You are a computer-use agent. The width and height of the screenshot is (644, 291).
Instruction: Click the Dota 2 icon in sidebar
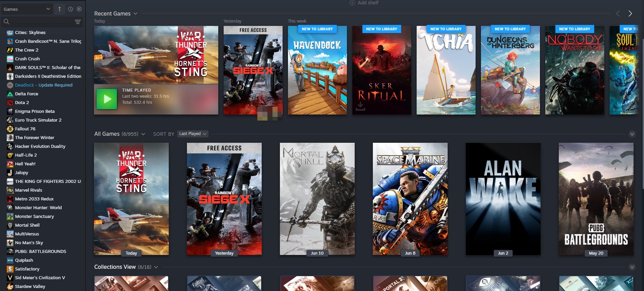pos(10,103)
